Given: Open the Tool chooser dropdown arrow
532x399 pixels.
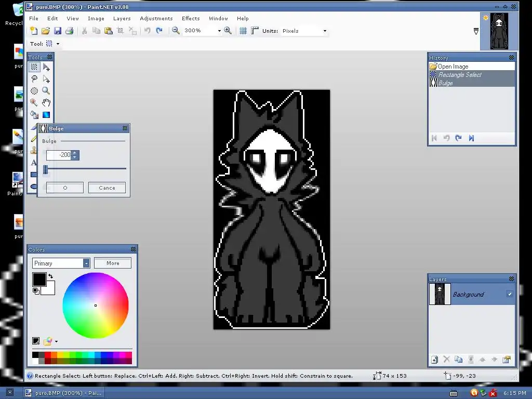Looking at the screenshot, I should [x=58, y=44].
